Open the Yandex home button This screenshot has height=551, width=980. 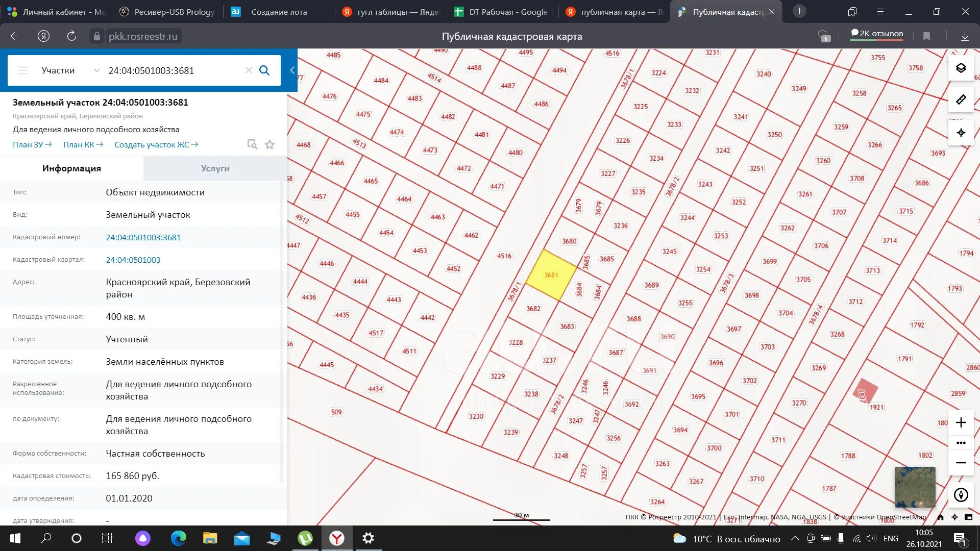(43, 36)
